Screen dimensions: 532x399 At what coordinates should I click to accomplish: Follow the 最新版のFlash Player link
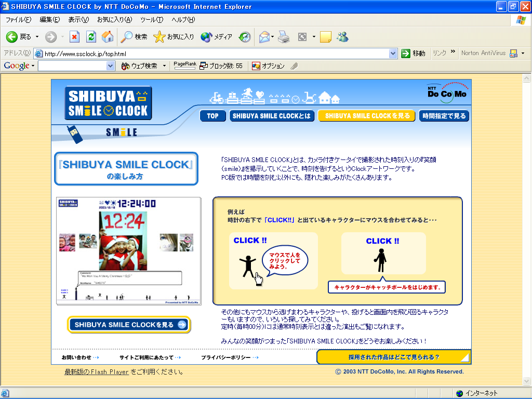click(x=96, y=372)
